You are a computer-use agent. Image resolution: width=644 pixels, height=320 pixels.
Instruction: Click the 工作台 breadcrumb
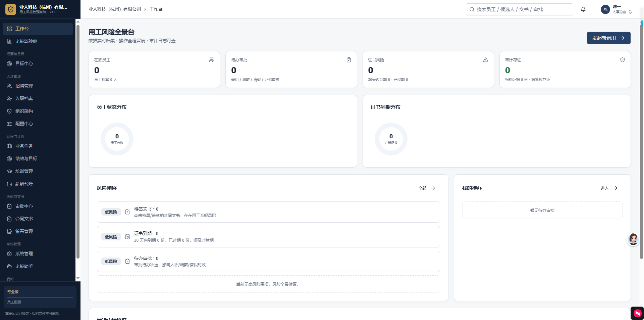point(156,9)
